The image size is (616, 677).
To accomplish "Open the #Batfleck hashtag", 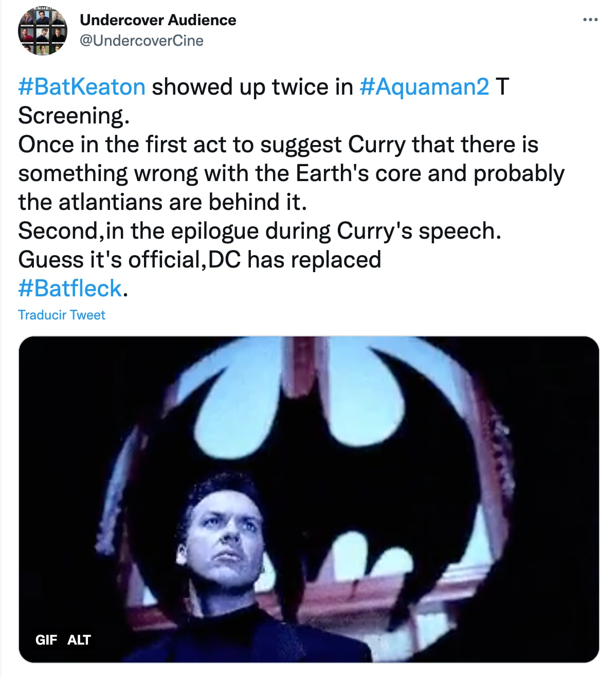I will click(70, 289).
